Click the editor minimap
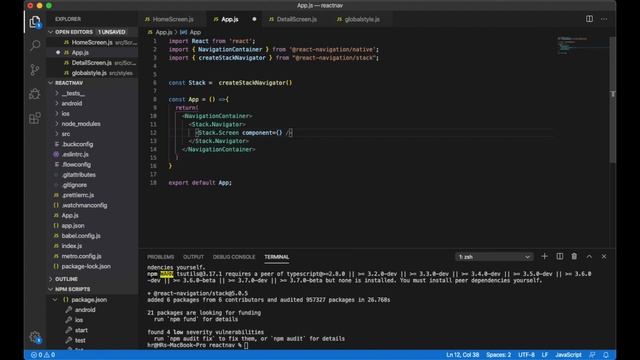This screenshot has height=360, width=640. tap(583, 45)
